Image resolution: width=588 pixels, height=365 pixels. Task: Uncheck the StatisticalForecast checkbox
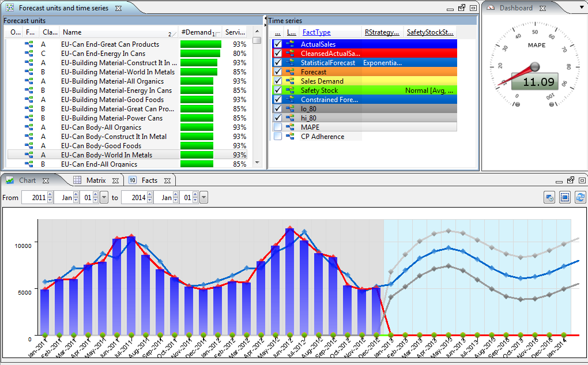(277, 63)
